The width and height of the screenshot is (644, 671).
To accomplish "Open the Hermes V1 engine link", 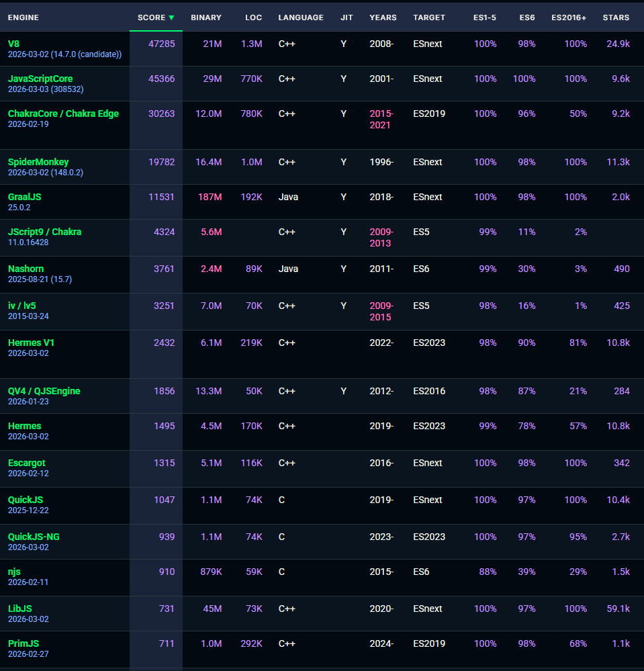I will pos(31,343).
